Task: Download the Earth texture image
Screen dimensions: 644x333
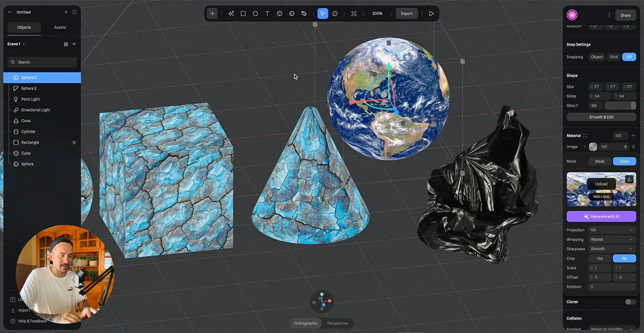Action: coord(629,179)
